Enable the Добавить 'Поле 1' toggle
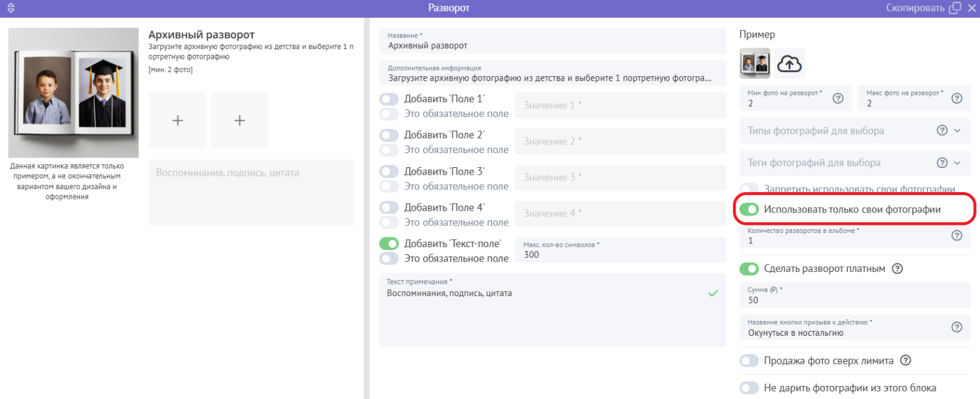Image resolution: width=980 pixels, height=399 pixels. point(389,99)
